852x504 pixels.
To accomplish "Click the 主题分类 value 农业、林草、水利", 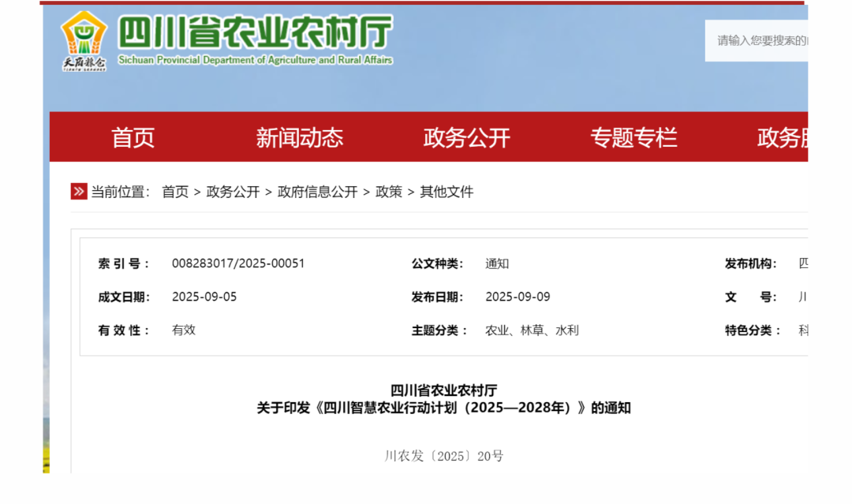I will [x=532, y=330].
